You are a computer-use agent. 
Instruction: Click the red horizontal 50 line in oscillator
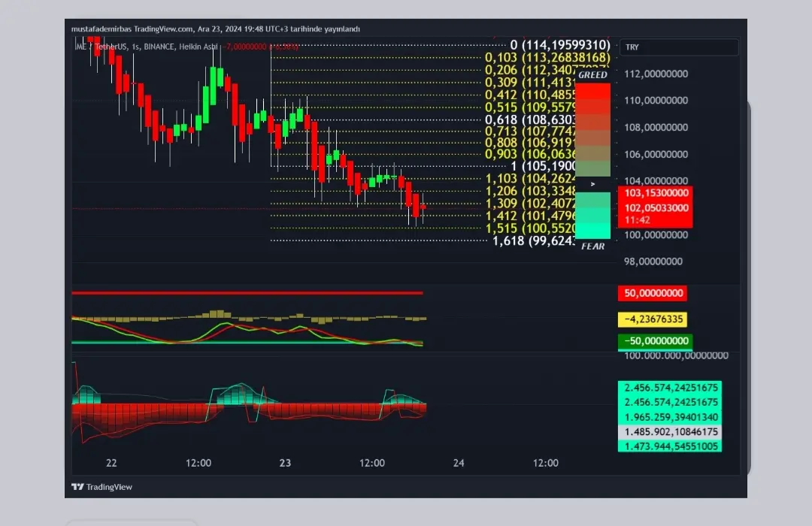247,293
